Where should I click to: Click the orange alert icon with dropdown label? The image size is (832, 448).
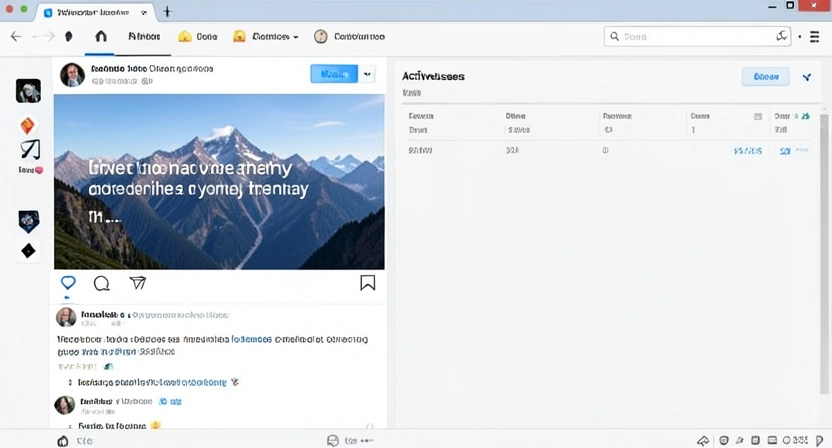239,36
